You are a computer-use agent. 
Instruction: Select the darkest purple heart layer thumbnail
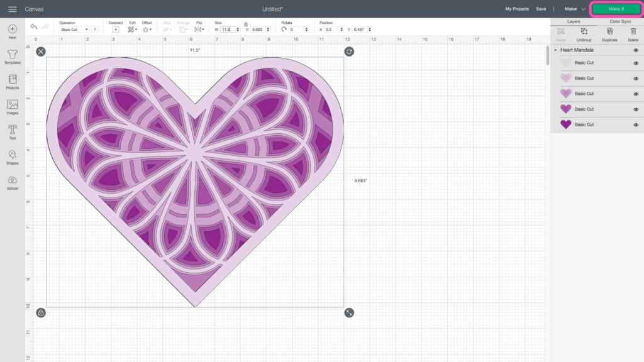click(x=565, y=124)
